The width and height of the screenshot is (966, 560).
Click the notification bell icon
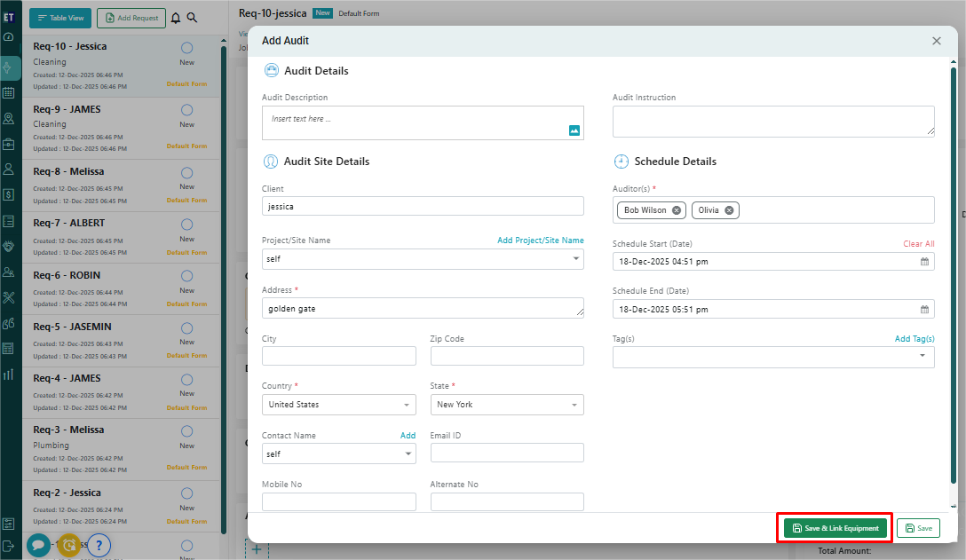(176, 18)
